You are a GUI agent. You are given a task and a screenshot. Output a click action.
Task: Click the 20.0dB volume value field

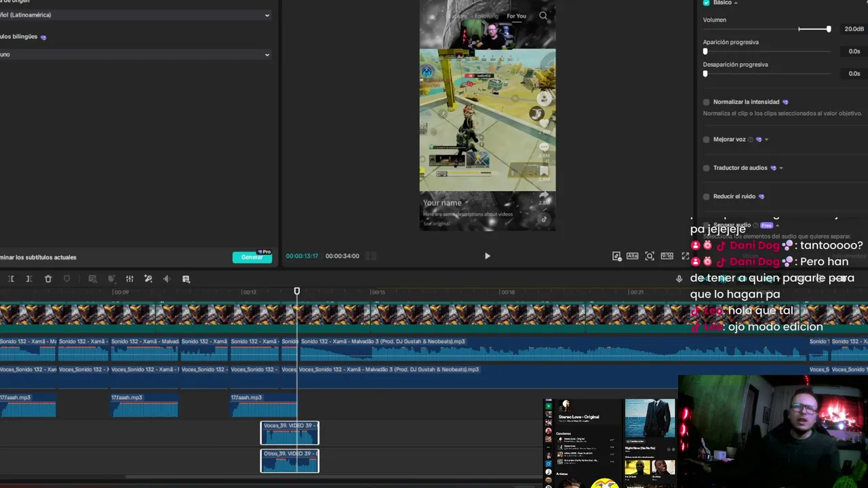point(854,29)
